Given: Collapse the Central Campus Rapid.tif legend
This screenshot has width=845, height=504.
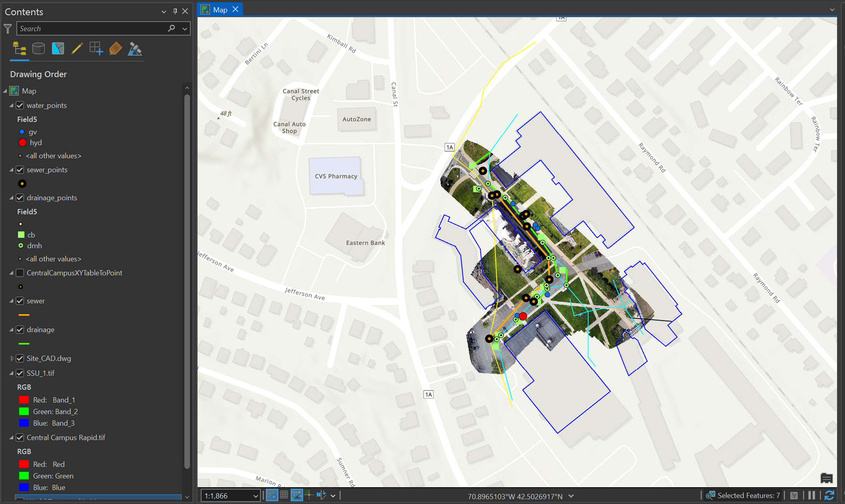Looking at the screenshot, I should [x=12, y=438].
